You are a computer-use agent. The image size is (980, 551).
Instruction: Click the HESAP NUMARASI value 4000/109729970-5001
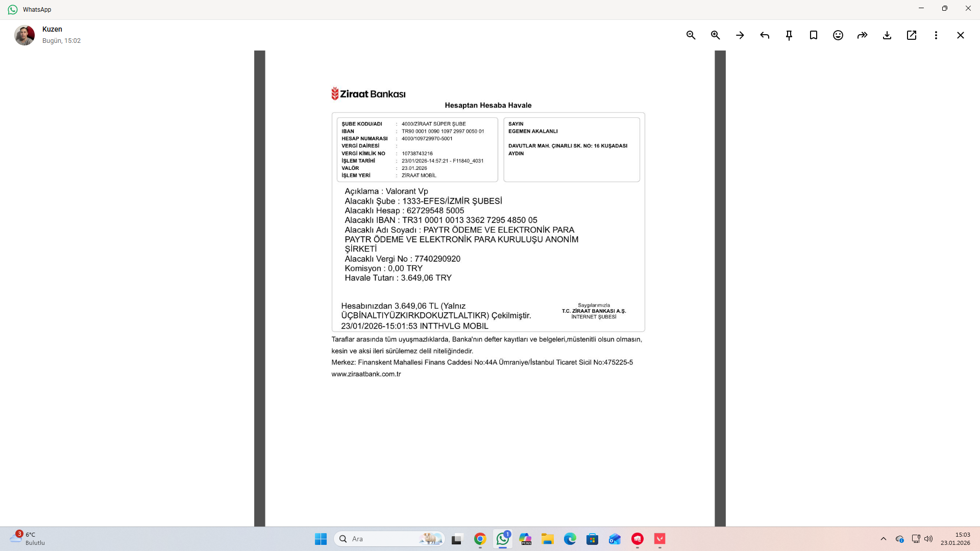click(x=427, y=139)
